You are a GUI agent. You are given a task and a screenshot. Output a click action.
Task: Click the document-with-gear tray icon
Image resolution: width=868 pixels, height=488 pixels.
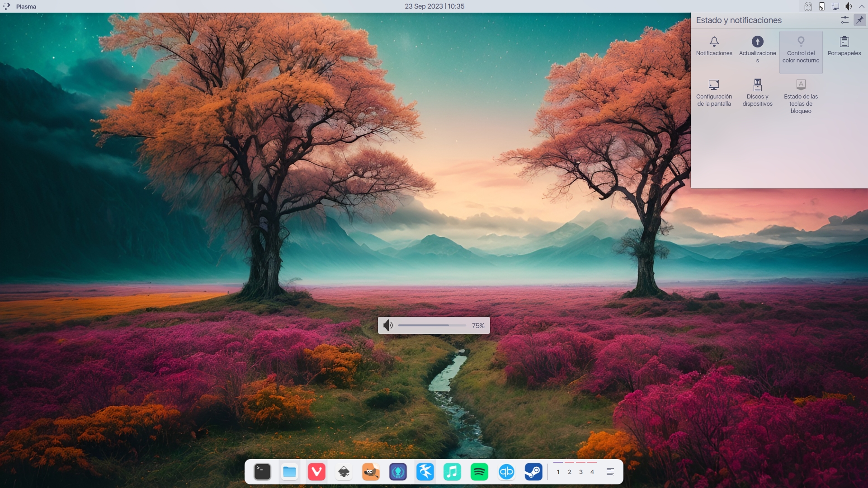click(x=821, y=6)
